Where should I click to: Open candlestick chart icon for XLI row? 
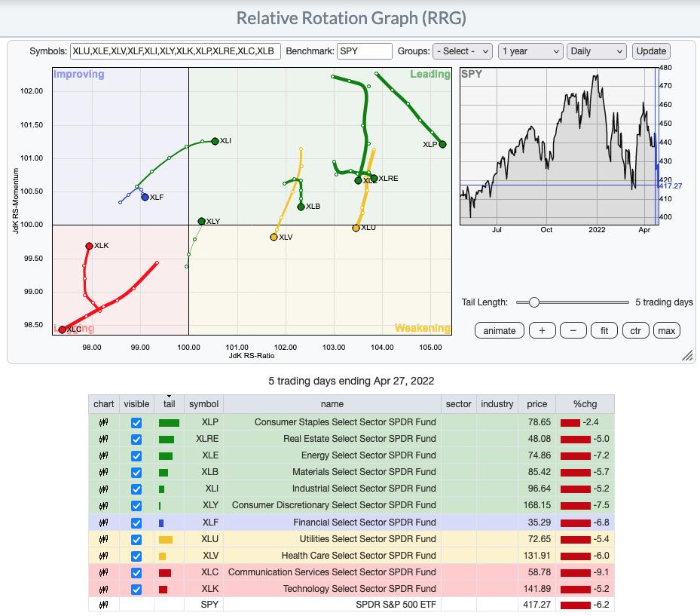103,489
